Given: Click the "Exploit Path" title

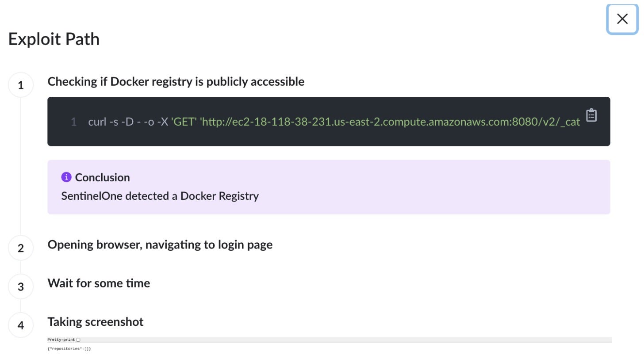Looking at the screenshot, I should (x=54, y=39).
